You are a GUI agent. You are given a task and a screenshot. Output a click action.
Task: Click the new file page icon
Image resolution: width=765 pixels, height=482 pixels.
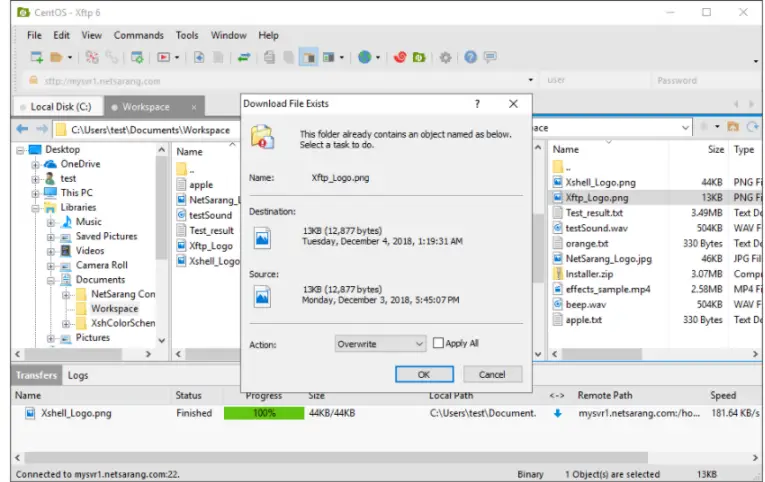click(199, 57)
